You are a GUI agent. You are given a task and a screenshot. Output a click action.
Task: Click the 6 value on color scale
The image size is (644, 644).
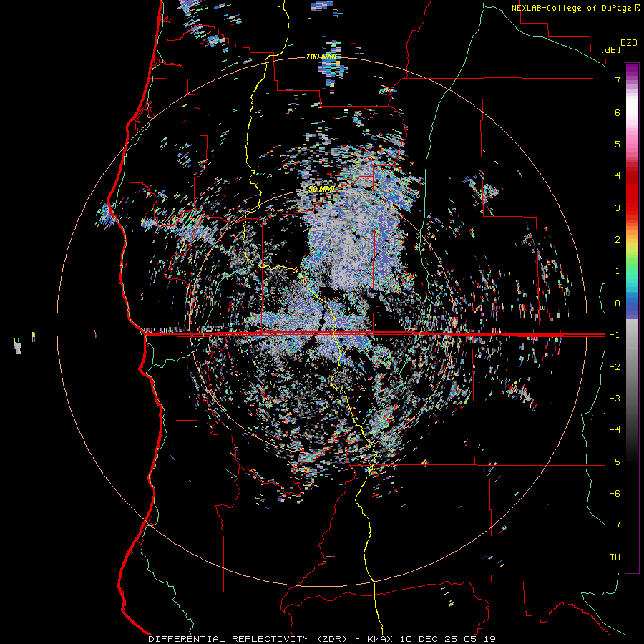(x=618, y=112)
